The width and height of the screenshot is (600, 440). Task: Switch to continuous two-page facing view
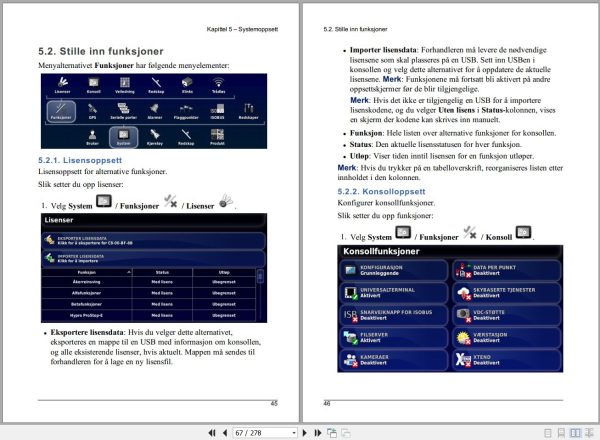pos(589,433)
